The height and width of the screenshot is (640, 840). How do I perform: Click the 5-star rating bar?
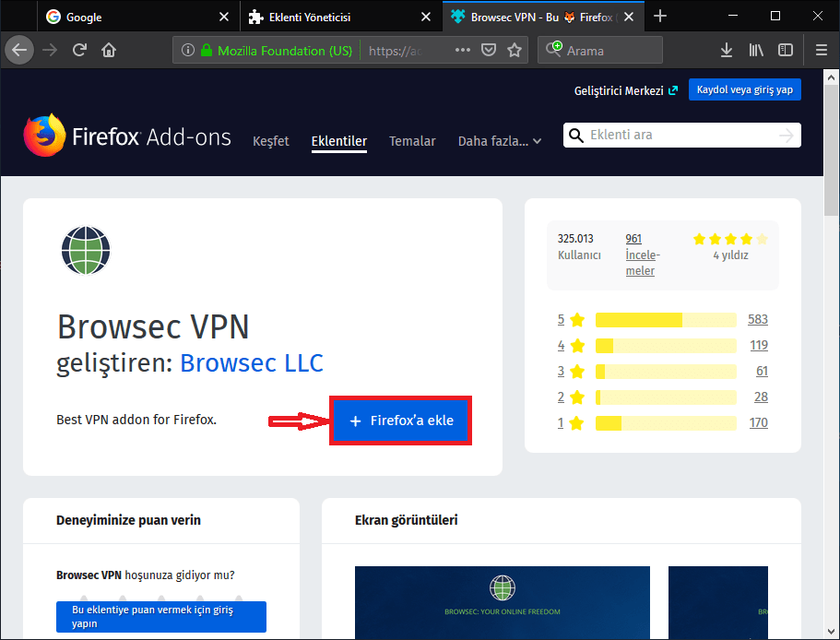coord(666,320)
